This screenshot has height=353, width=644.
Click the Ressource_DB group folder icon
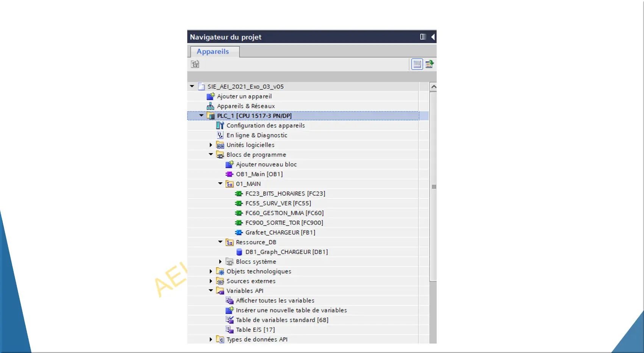pos(230,242)
